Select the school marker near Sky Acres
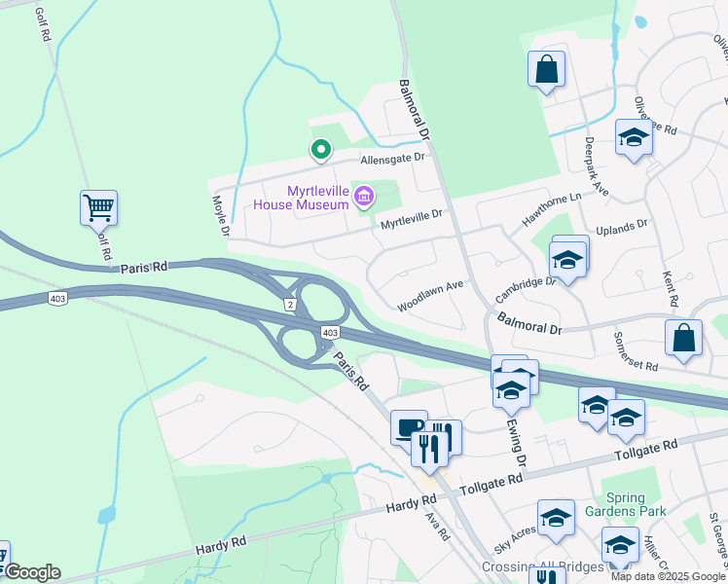This screenshot has width=728, height=584. click(556, 519)
